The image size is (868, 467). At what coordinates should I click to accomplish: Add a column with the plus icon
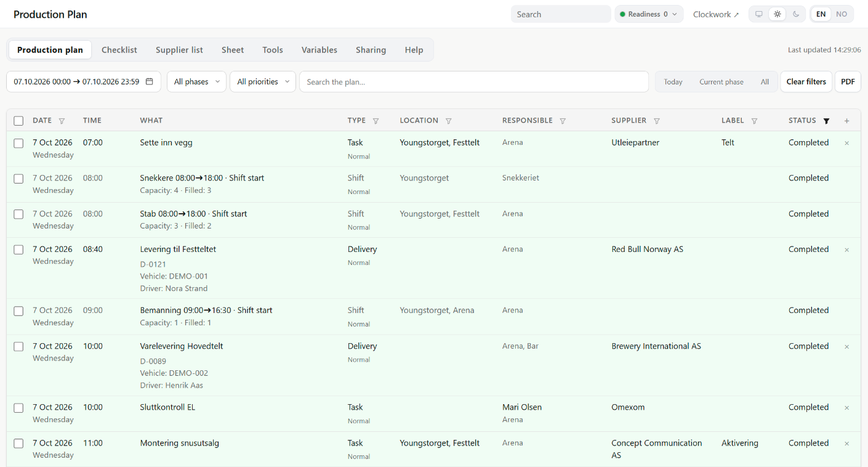(x=846, y=121)
